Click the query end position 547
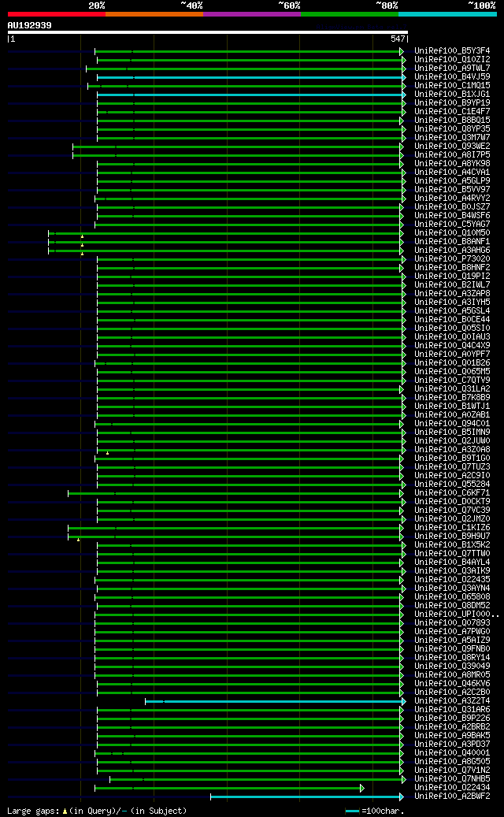This screenshot has width=504, height=817. (x=398, y=39)
